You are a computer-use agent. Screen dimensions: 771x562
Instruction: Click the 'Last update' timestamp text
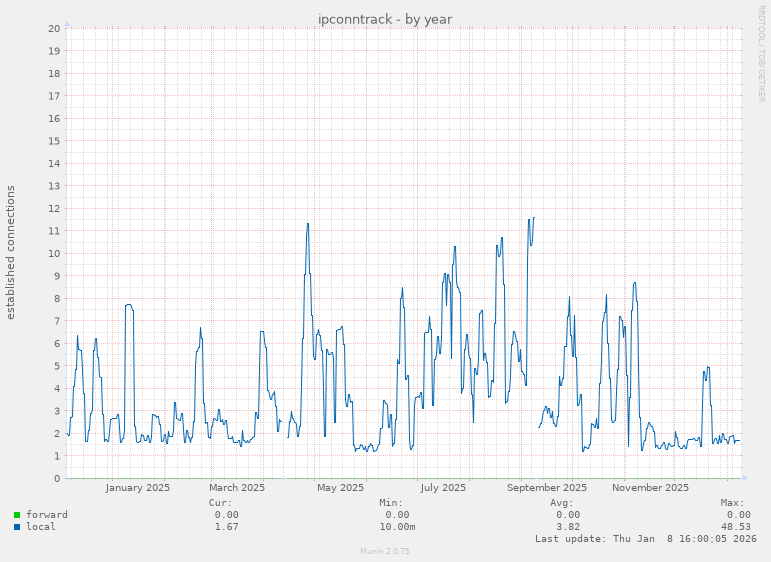[x=645, y=539]
